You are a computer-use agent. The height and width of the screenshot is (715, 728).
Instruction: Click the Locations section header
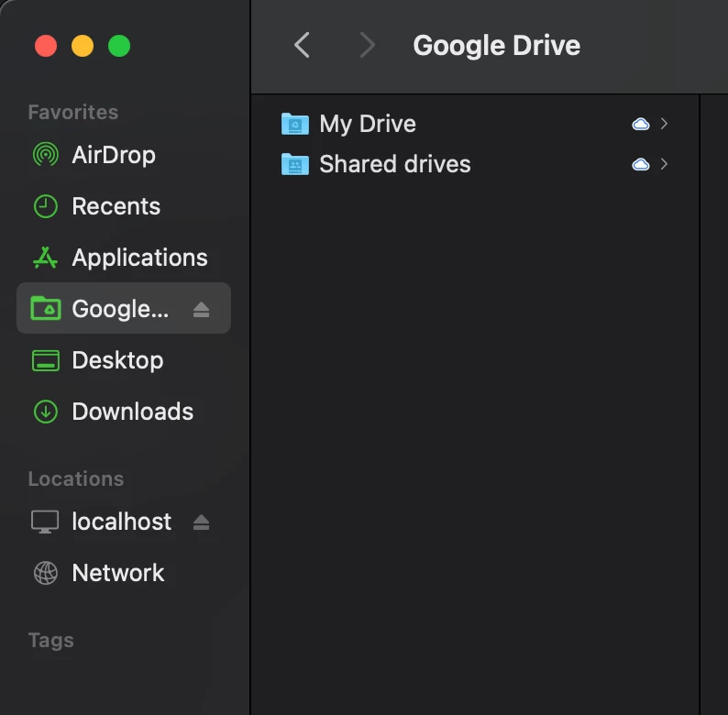click(x=76, y=479)
